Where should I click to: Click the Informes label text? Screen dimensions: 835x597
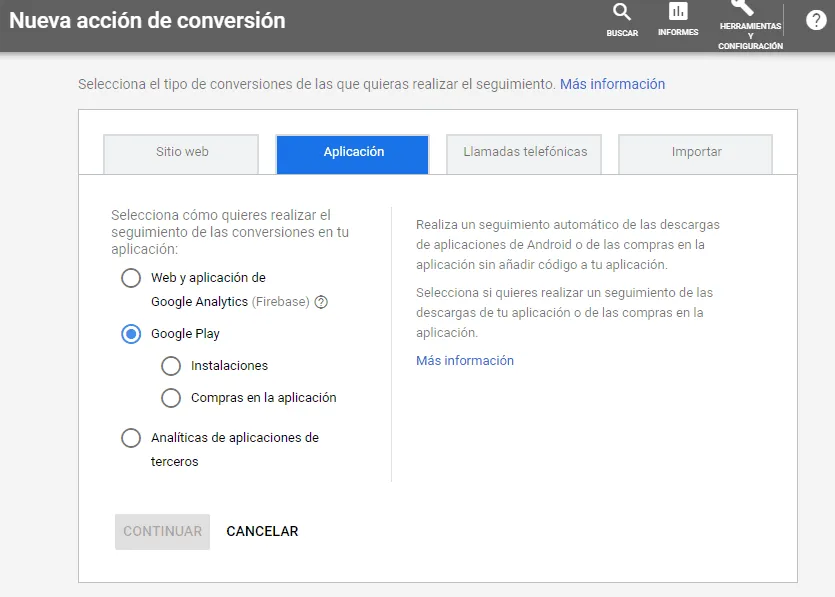pyautogui.click(x=678, y=32)
